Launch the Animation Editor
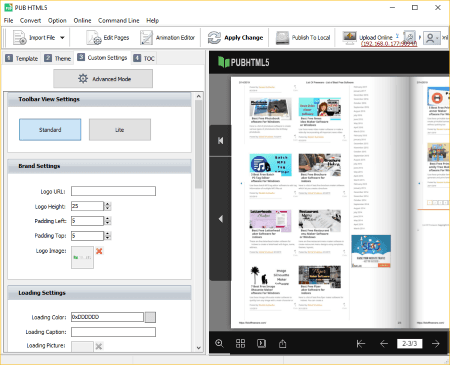 pos(167,38)
